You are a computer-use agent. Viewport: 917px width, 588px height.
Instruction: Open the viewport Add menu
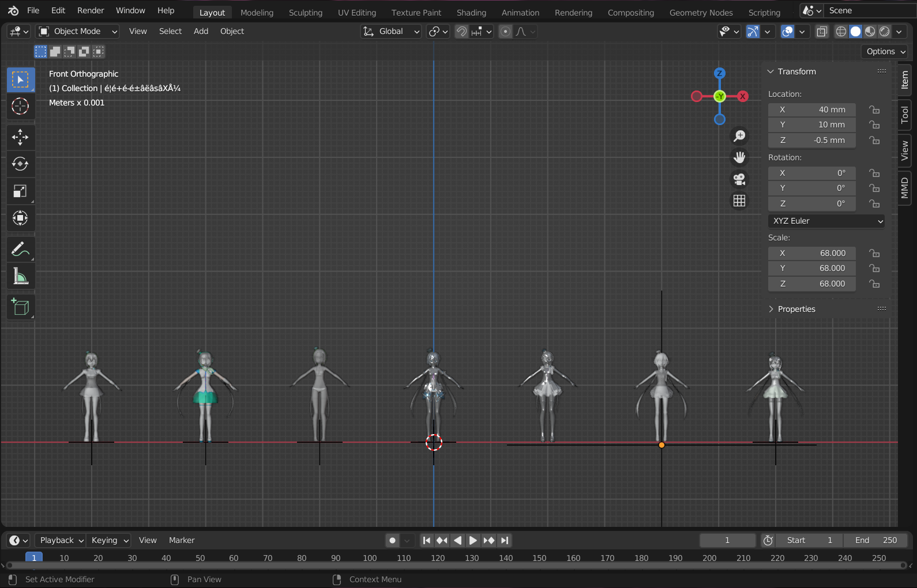[x=201, y=32]
